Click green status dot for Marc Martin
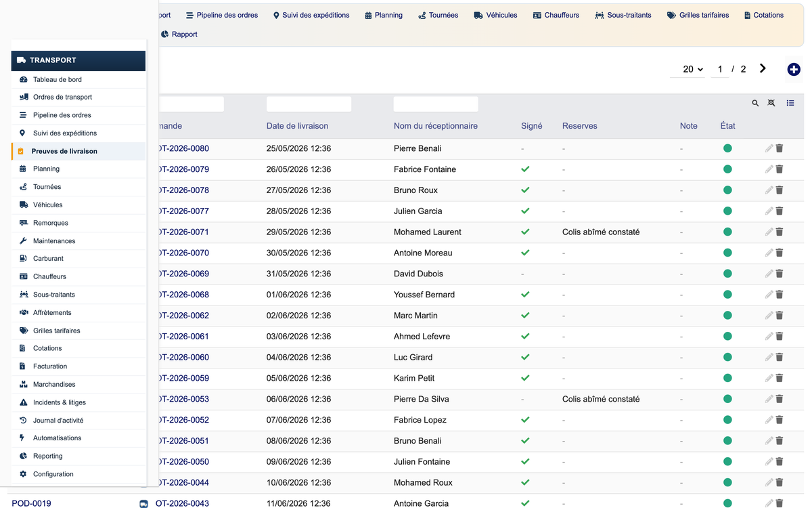 coord(727,316)
